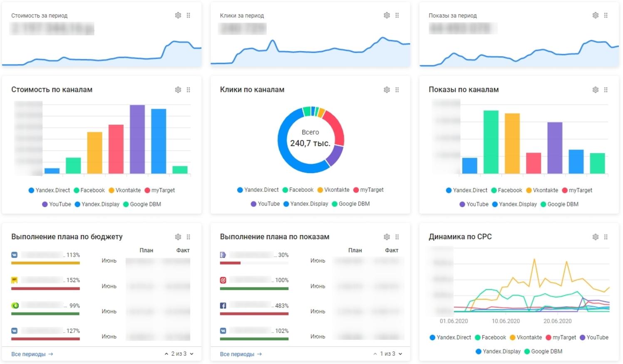Click the "Всего 240,7 тыс." donut chart center

(310, 139)
